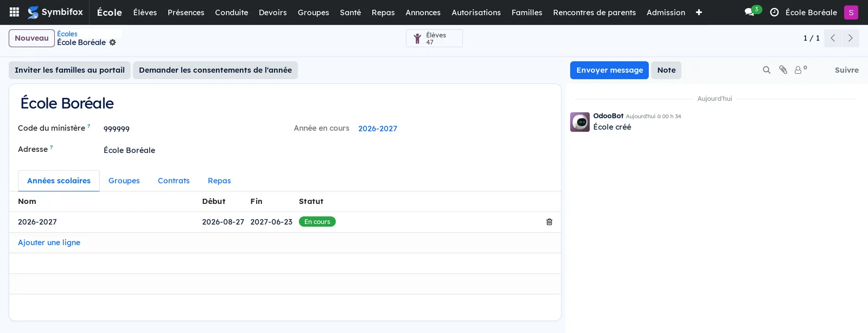The image size is (868, 333).
Task: Attach a file with the paperclip icon
Action: click(x=783, y=70)
